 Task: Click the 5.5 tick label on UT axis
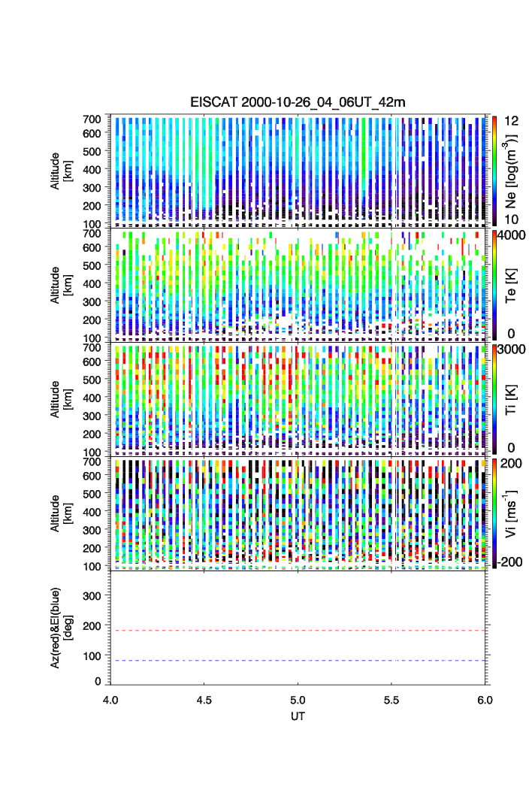(x=392, y=699)
